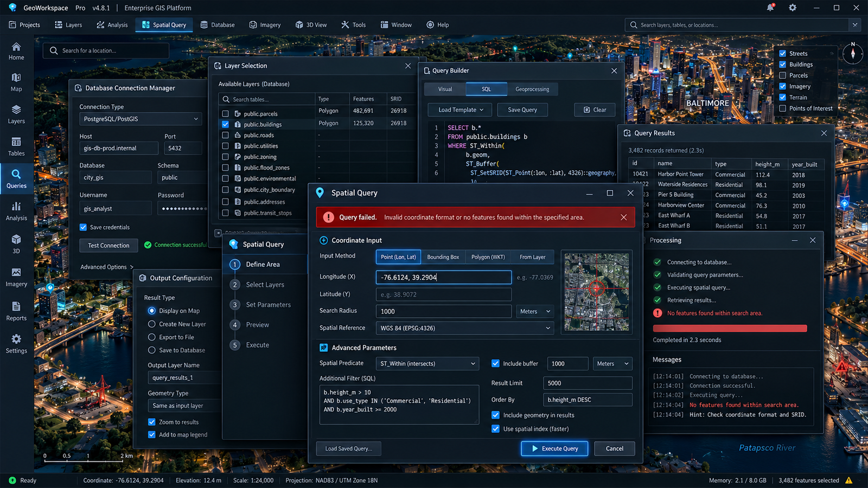Click the notification bell icon
Screen dimensions: 868x488
[x=770, y=8]
